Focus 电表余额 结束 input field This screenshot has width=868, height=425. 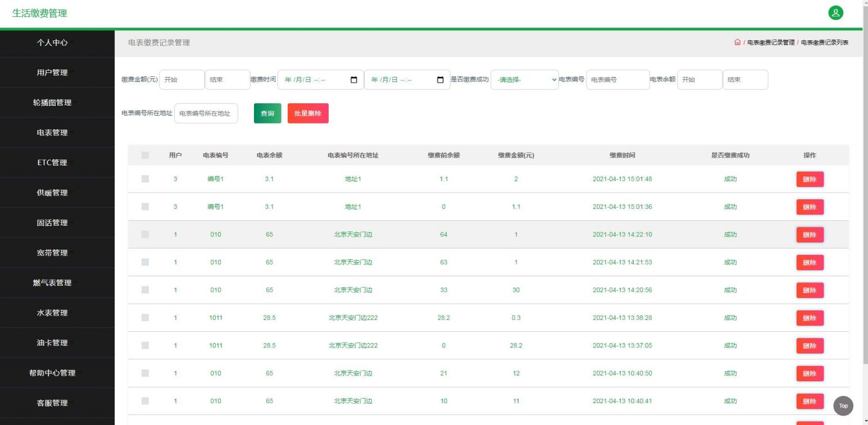pos(746,80)
